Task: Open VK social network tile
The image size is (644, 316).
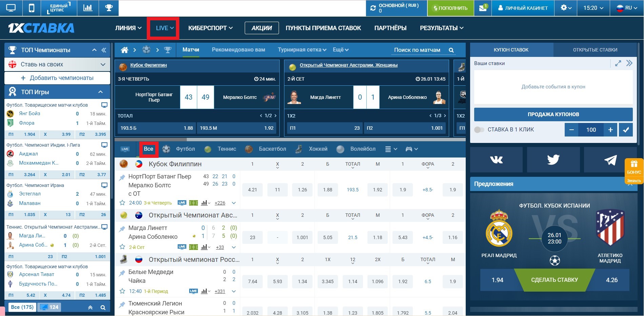Action: [x=496, y=160]
